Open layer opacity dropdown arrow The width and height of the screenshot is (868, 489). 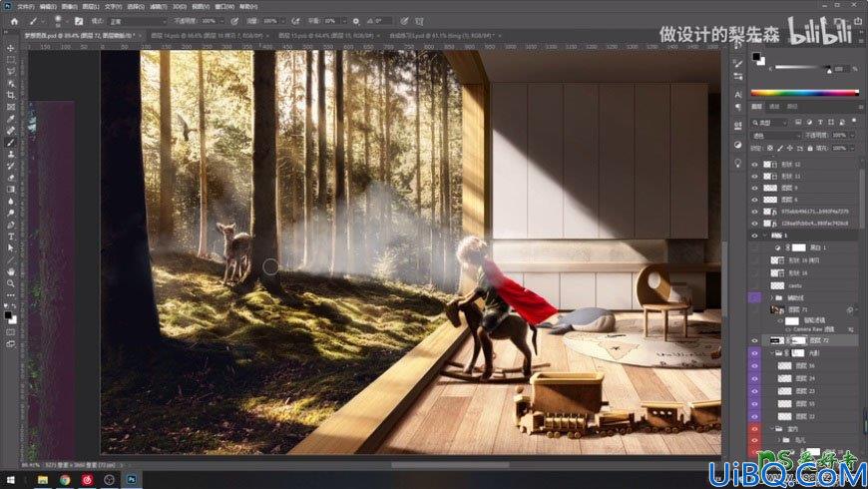pos(852,135)
